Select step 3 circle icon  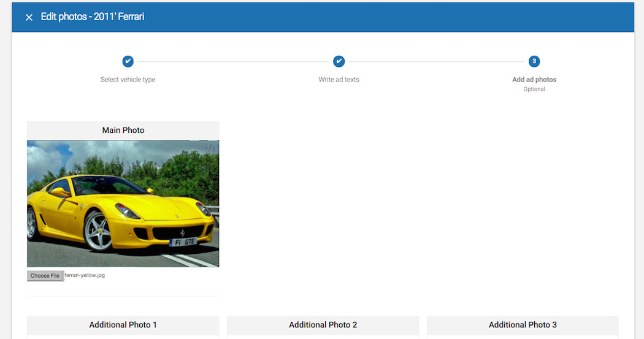click(534, 61)
